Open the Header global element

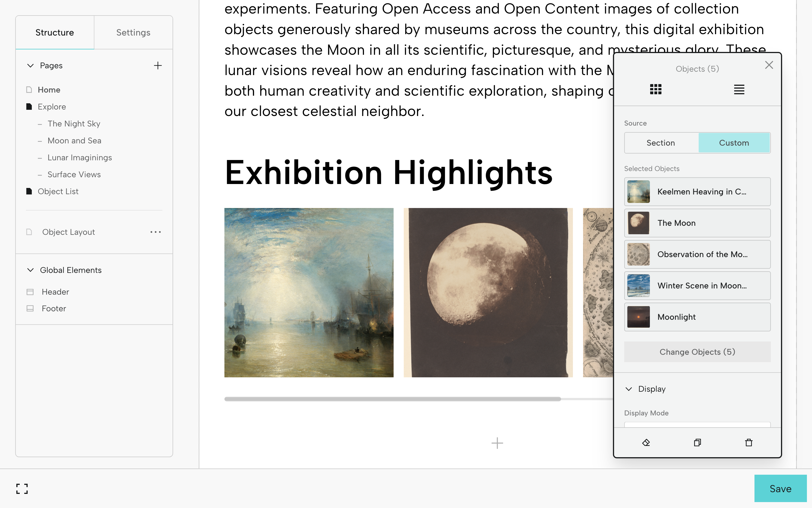(55, 292)
